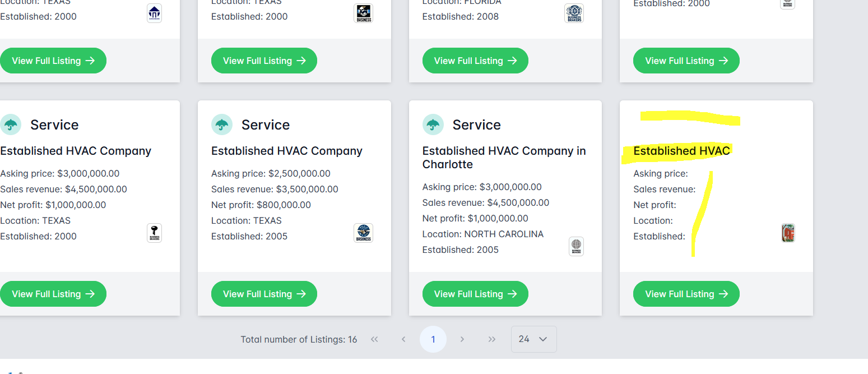Screen dimensions: 868x374
Task: Jump to first page with double left chevron
Action: click(x=374, y=339)
